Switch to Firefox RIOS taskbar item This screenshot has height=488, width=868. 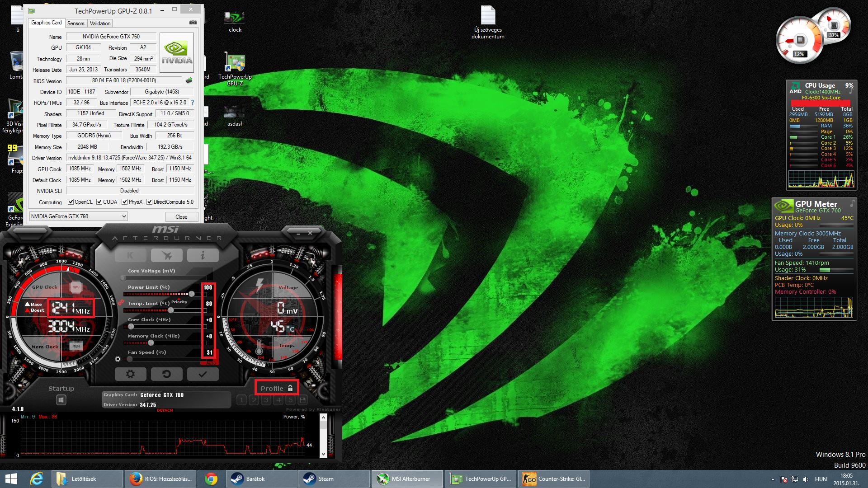(160, 479)
